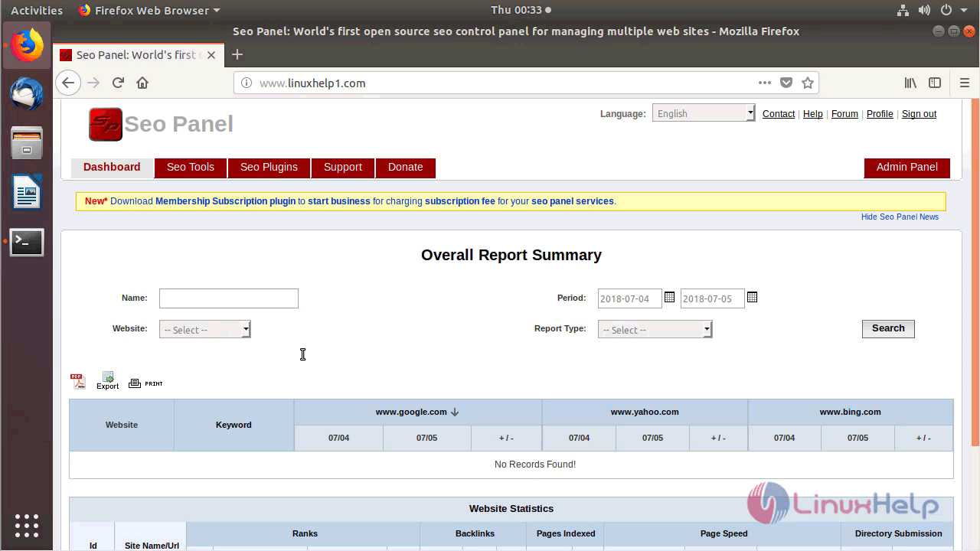
Task: Open the Terminal dock icon
Action: [x=27, y=242]
